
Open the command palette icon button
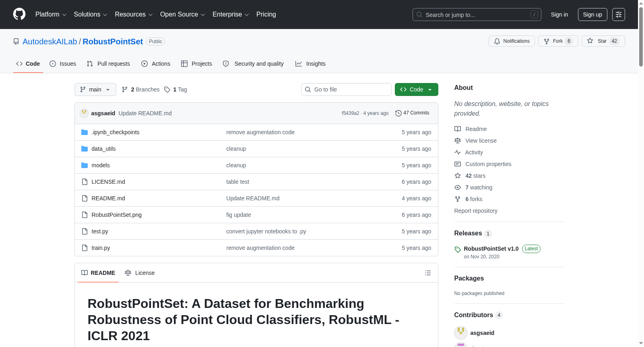click(x=619, y=15)
